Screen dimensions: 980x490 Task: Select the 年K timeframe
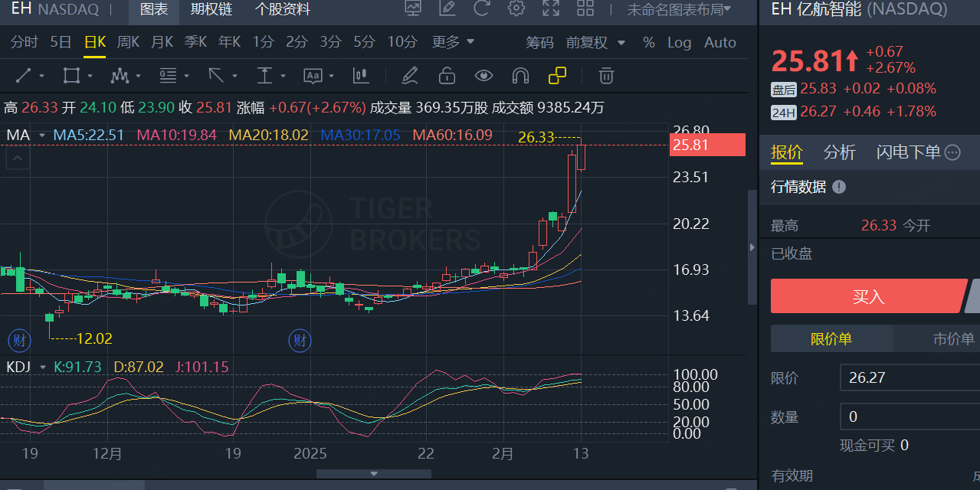coord(229,42)
